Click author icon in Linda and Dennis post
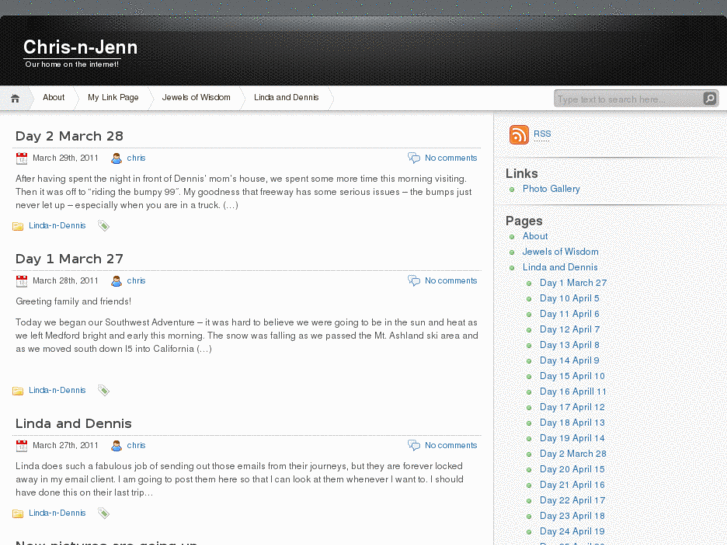 click(x=116, y=446)
